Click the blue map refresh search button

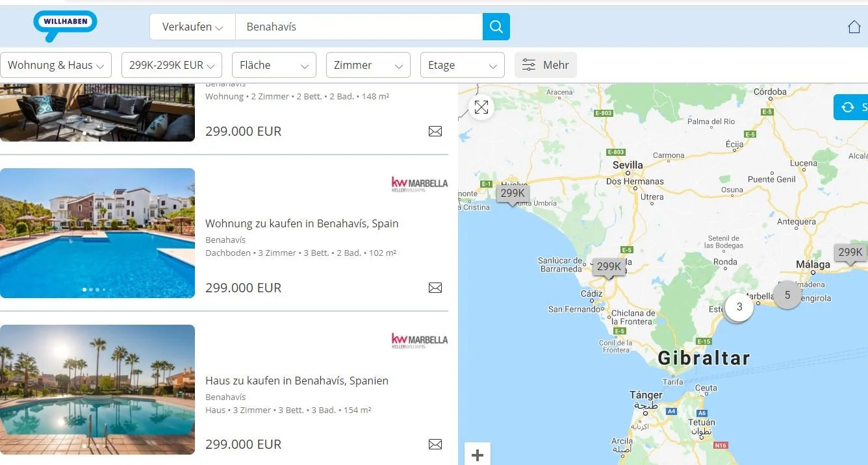point(851,107)
